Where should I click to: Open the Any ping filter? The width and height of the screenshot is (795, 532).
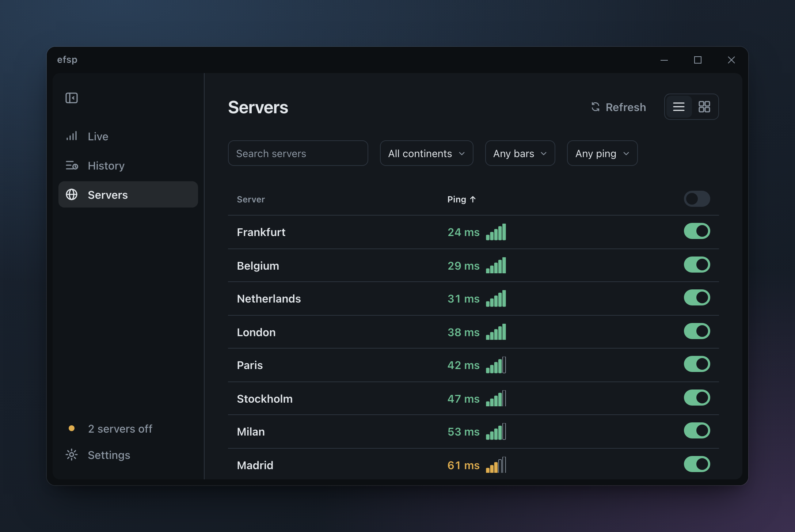point(602,153)
